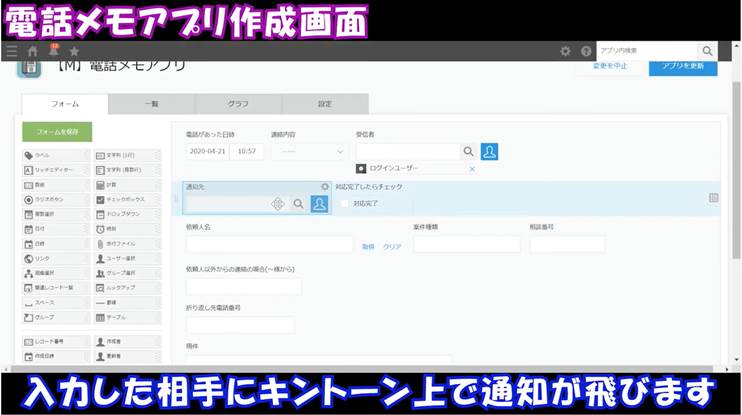Open the settings gear in the header
The height and width of the screenshot is (415, 742).
pyautogui.click(x=565, y=51)
